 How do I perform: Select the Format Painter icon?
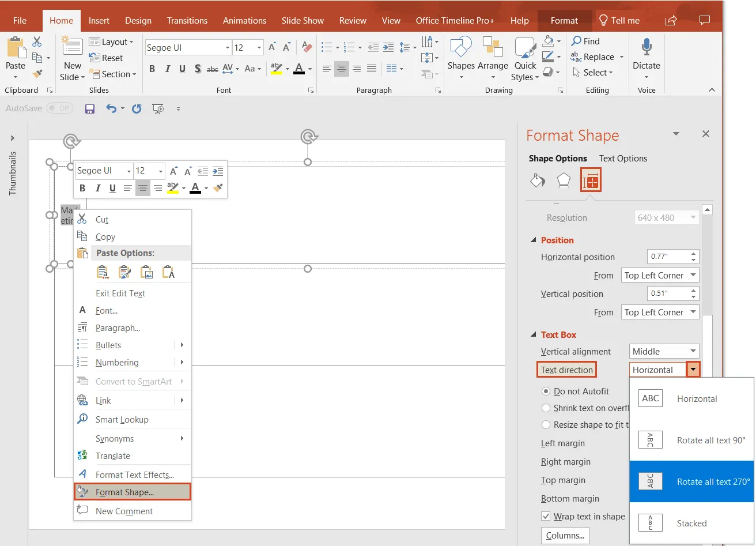coord(36,74)
